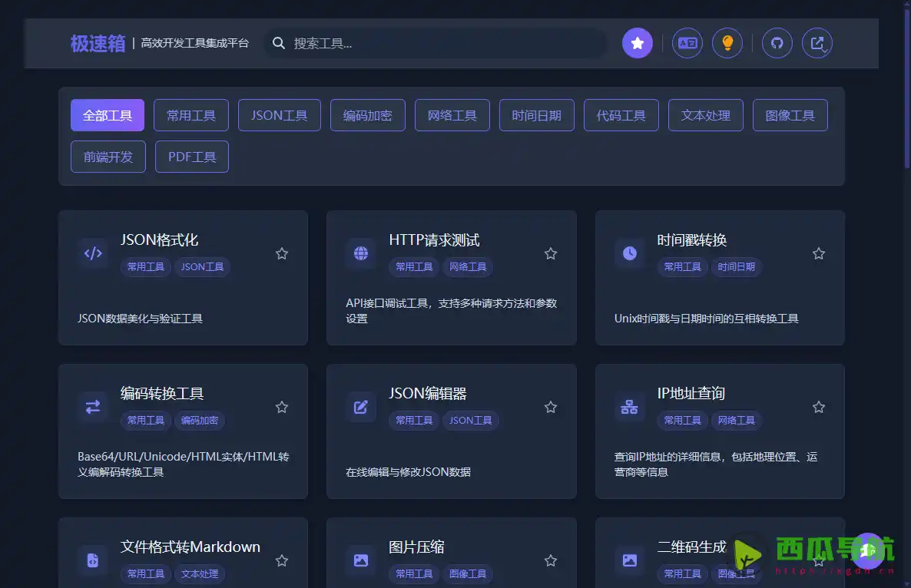
Task: Click the external link share icon
Action: point(817,43)
